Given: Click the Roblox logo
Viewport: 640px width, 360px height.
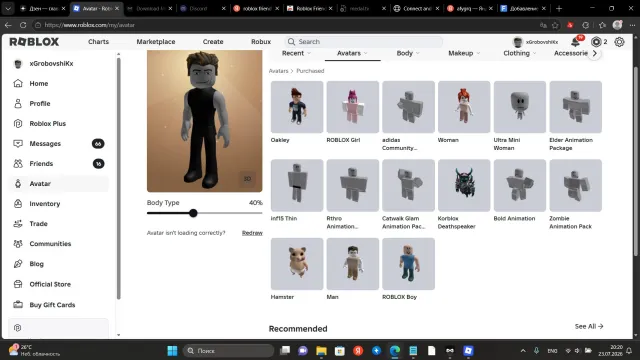Looking at the screenshot, I should pos(34,42).
